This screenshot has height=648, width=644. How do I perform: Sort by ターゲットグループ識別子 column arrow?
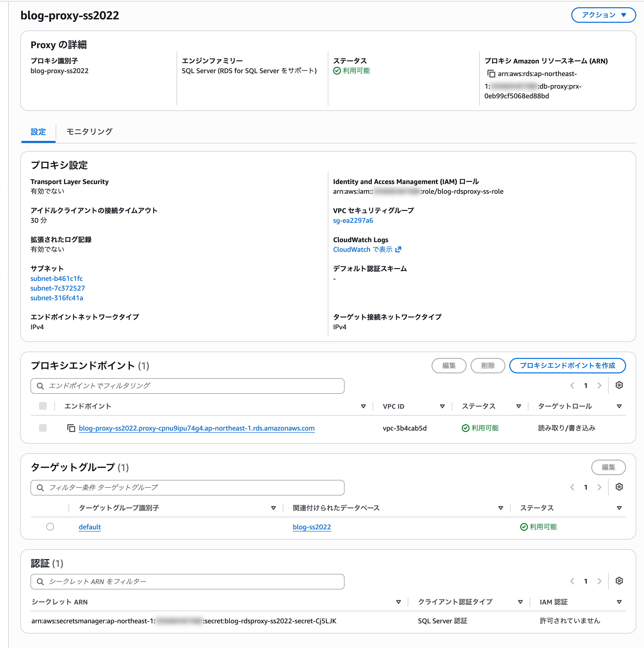(x=274, y=508)
